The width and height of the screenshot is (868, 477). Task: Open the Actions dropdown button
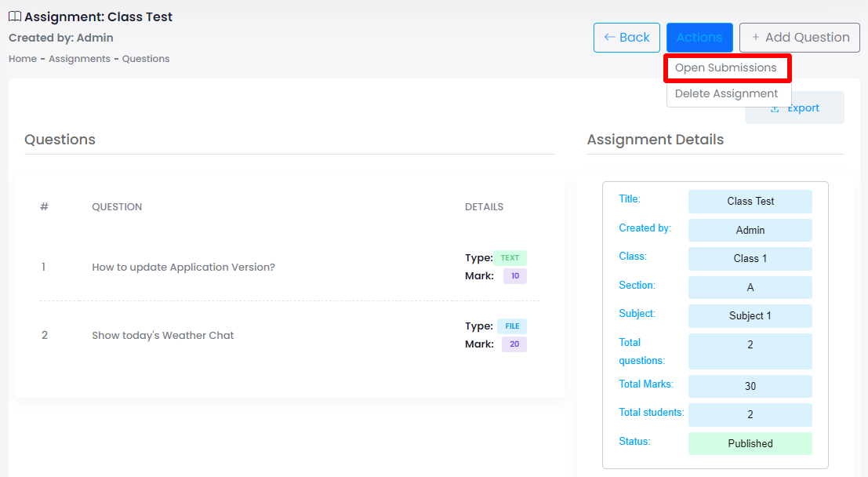699,38
